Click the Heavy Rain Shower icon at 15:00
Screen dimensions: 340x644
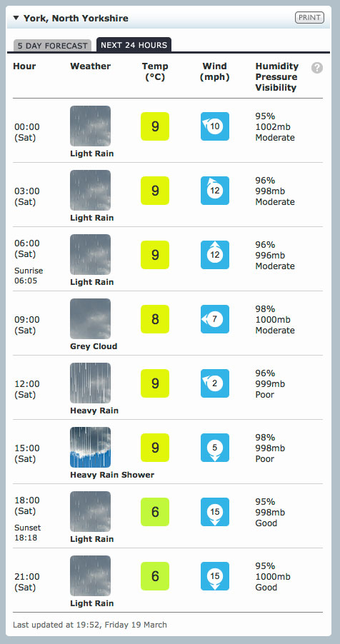[91, 447]
